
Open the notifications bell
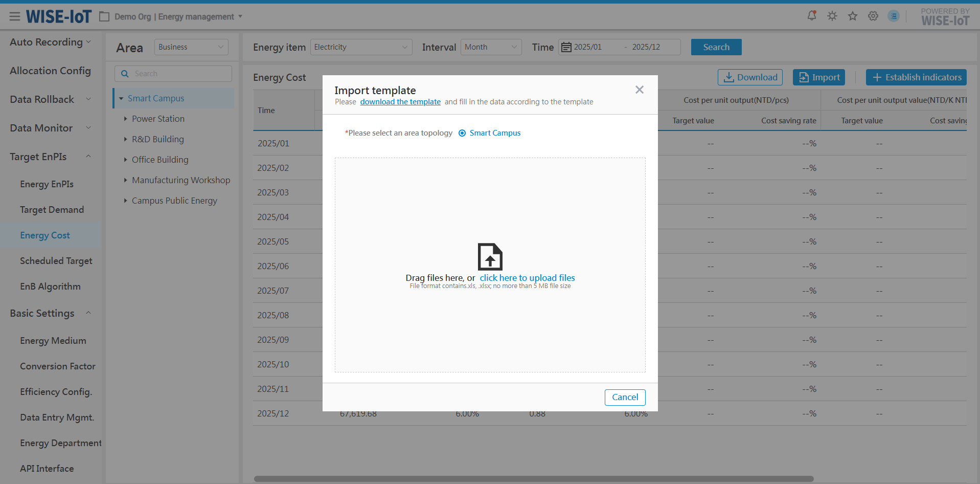click(811, 16)
